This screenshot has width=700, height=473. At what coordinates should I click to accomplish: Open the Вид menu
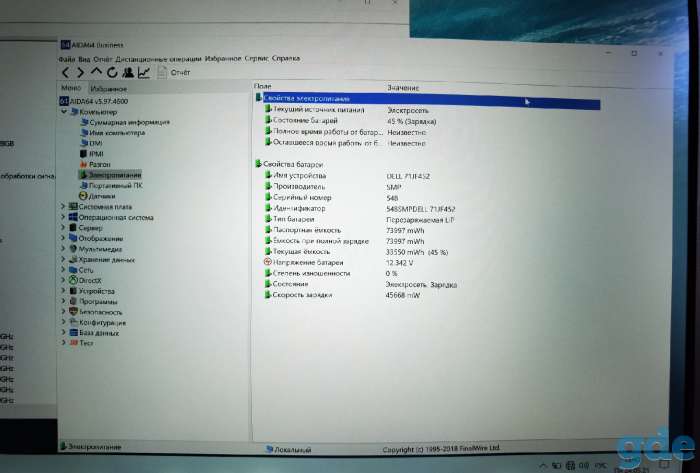(x=84, y=59)
